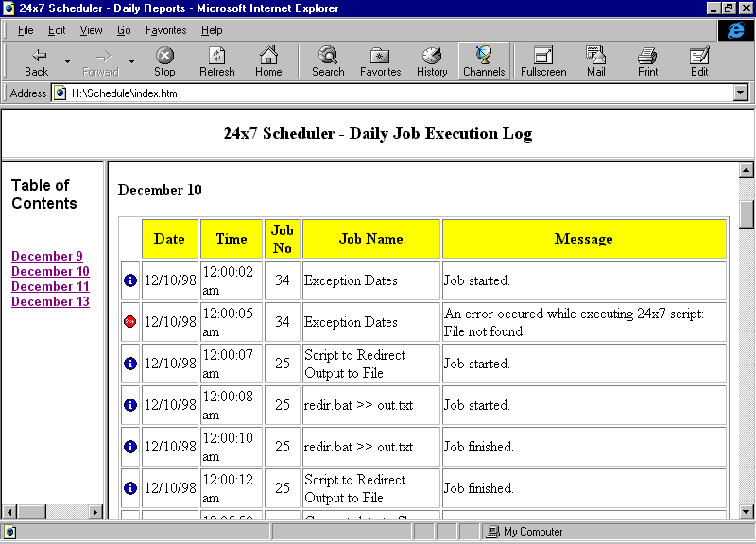
Task: Click the 'Table of Contents' heading
Action: pos(43,195)
